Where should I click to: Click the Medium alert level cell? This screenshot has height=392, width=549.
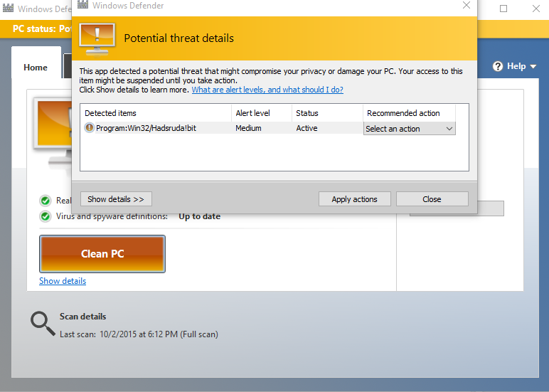click(248, 128)
